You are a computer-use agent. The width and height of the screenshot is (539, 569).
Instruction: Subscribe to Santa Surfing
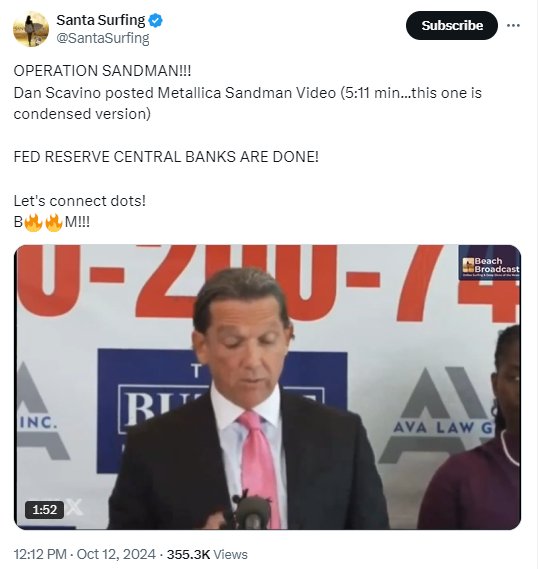point(452,25)
